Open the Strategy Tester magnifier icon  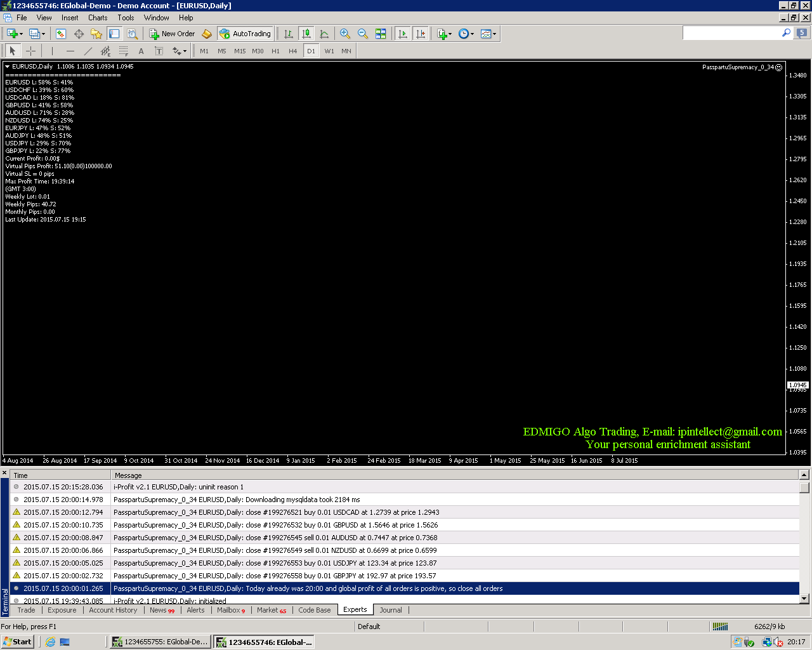[132, 34]
